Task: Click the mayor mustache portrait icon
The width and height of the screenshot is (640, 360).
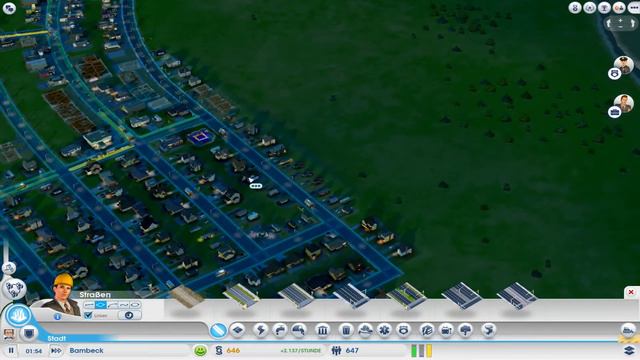Action: (x=9, y=334)
